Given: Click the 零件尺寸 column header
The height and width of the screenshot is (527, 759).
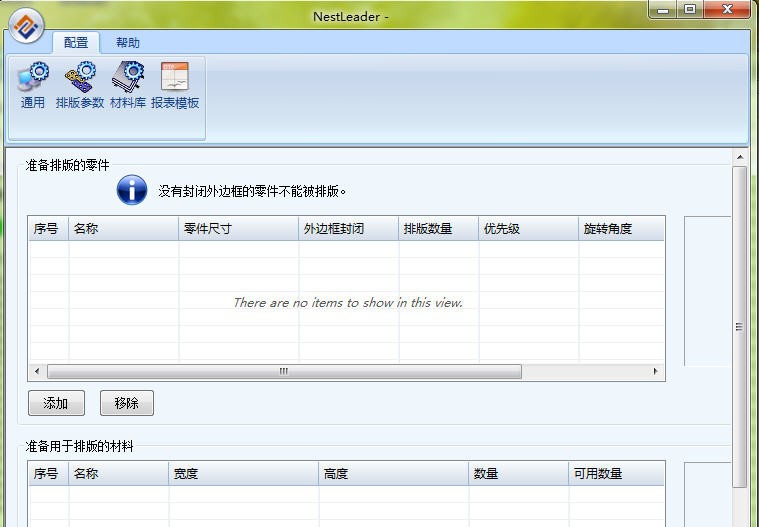Looking at the screenshot, I should point(238,228).
